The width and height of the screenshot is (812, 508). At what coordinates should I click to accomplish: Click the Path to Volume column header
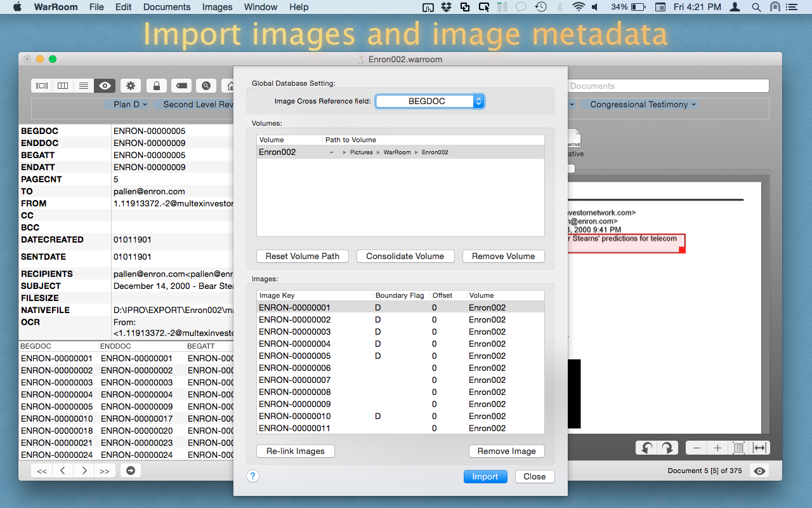(x=433, y=140)
